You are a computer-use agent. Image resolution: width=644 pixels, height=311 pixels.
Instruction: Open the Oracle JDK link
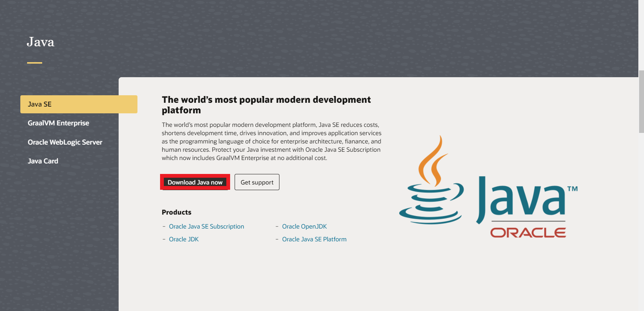[184, 239]
